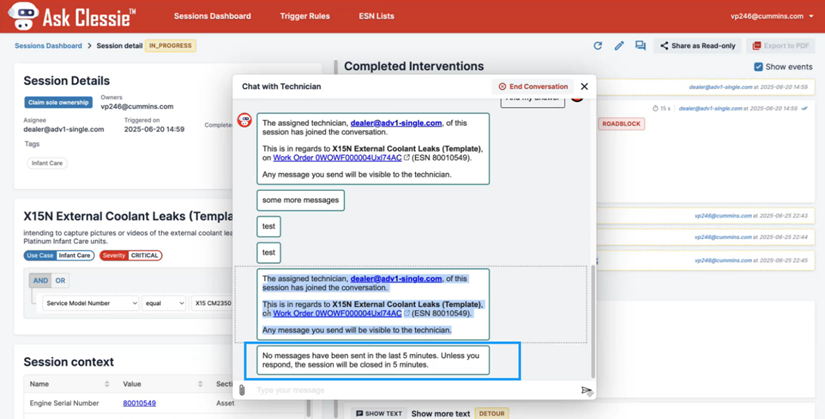825x419 pixels.
Task: Open the vp246@cummins.com account dropdown
Action: click(771, 16)
